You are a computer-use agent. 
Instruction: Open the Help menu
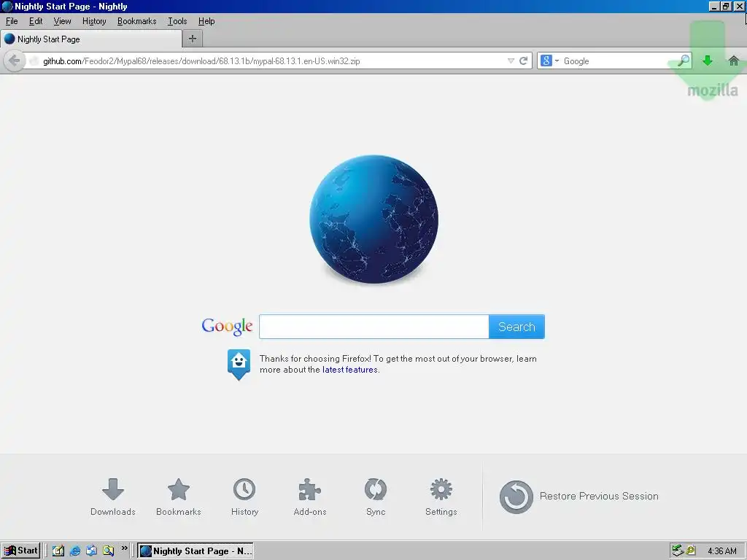[206, 21]
